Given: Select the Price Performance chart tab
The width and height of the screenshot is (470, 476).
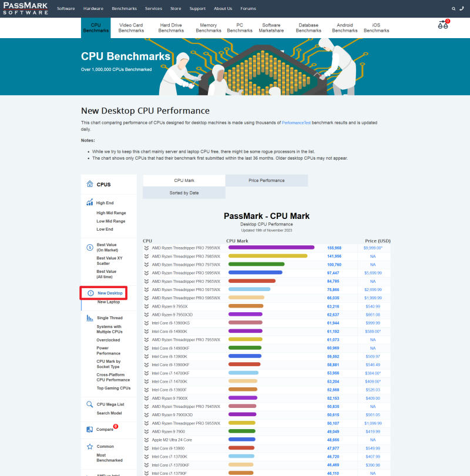Looking at the screenshot, I should [267, 181].
